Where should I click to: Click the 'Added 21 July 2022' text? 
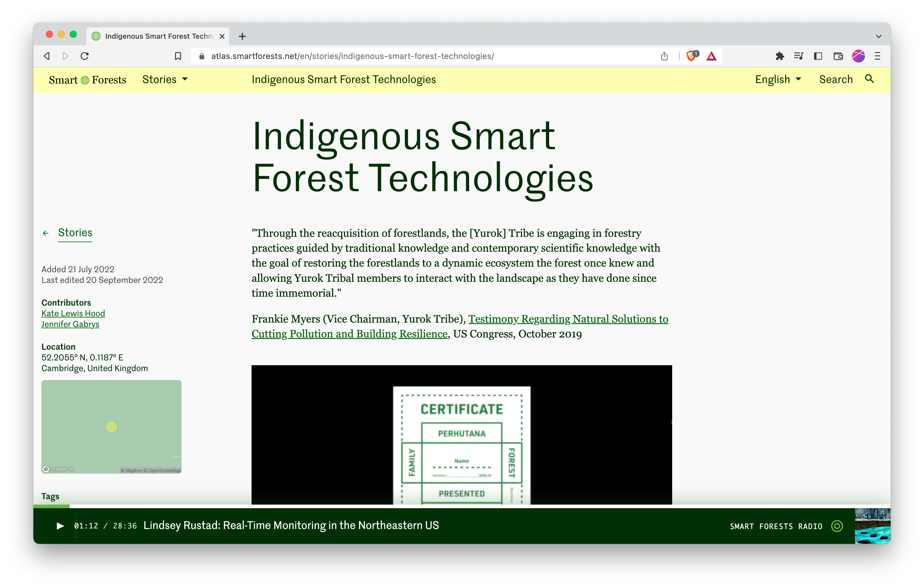pyautogui.click(x=78, y=269)
